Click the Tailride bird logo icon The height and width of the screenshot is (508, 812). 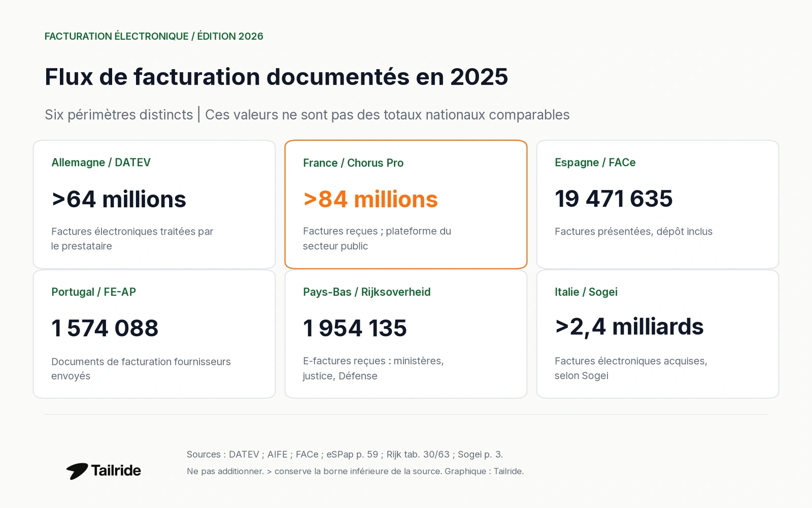click(77, 471)
